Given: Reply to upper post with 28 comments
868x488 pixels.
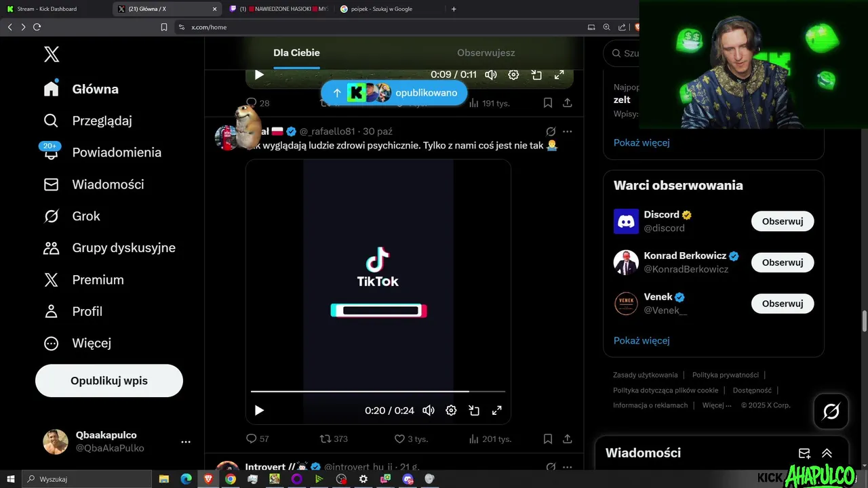Looking at the screenshot, I should pos(258,103).
